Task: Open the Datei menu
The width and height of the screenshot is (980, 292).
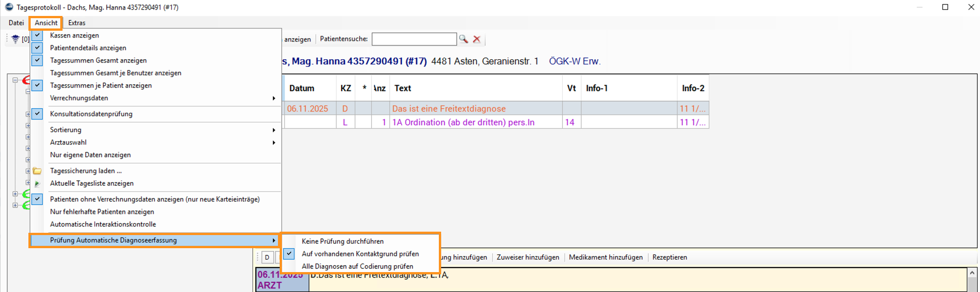Action: (16, 23)
